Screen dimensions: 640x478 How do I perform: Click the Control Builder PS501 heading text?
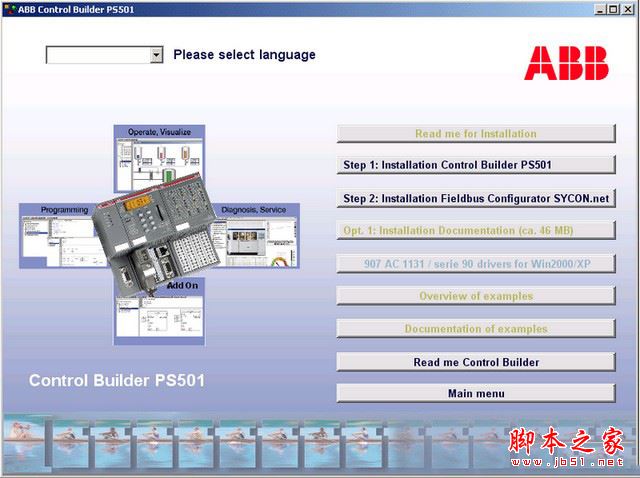point(117,380)
